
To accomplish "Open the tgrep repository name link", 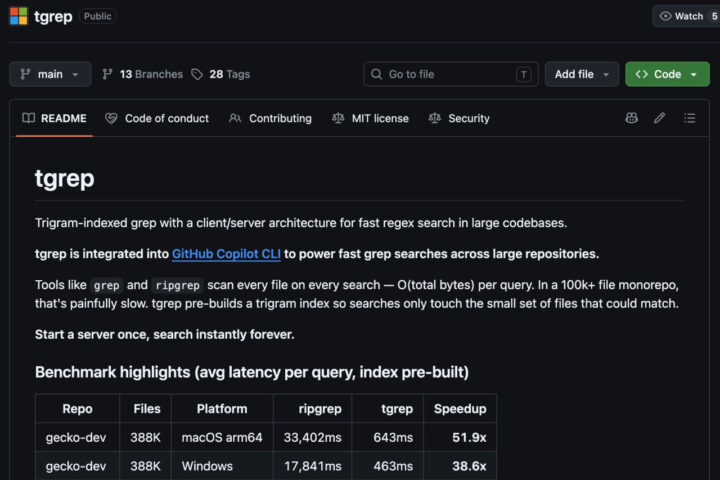I will tap(53, 17).
